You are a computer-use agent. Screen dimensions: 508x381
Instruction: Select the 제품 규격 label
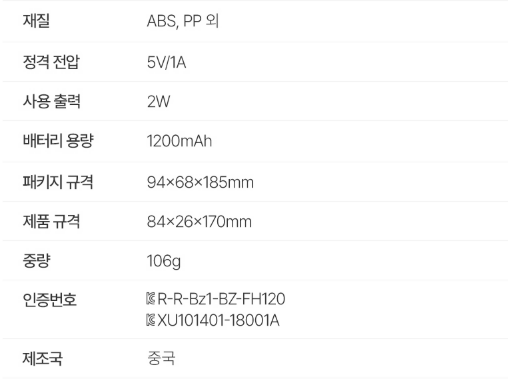pyautogui.click(x=51, y=221)
